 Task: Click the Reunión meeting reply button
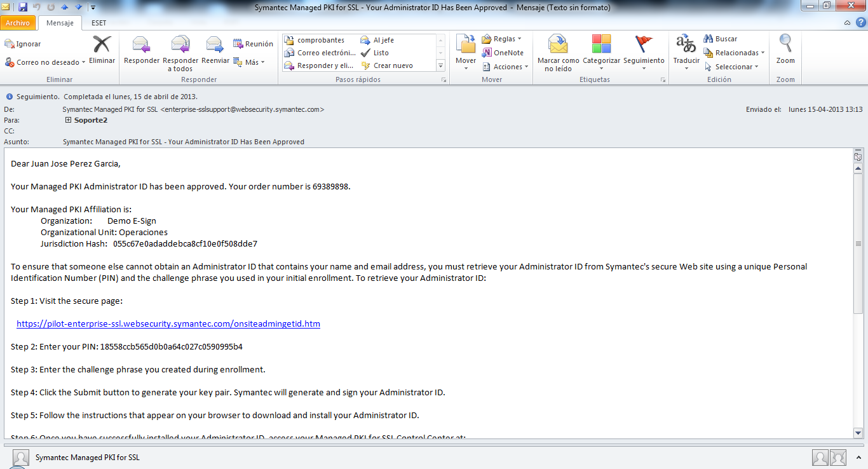point(253,44)
